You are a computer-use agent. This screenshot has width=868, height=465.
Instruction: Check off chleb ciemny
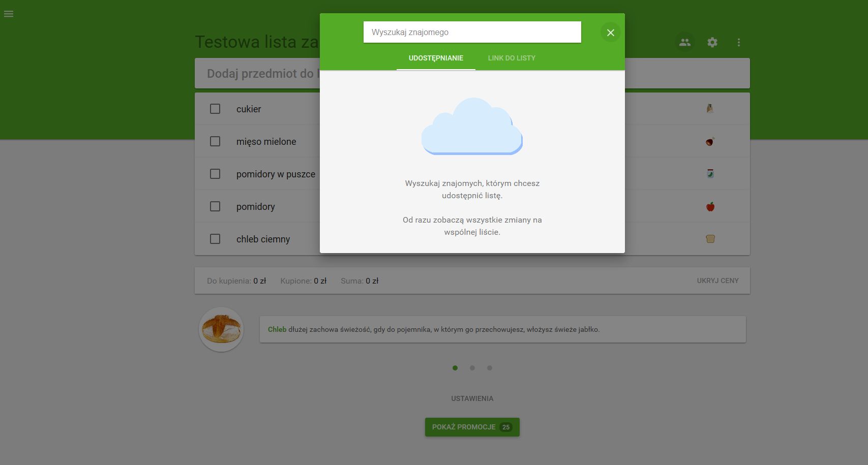coord(215,239)
